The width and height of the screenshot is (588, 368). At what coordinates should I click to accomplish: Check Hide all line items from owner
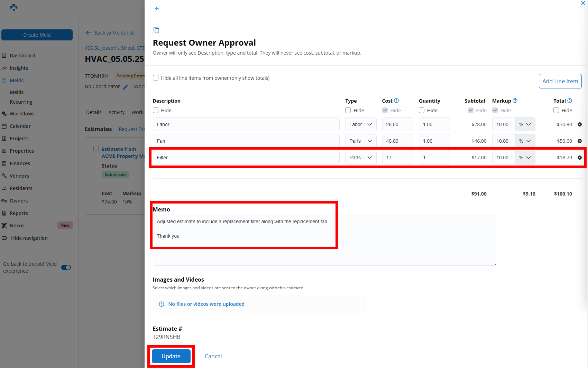(x=156, y=78)
